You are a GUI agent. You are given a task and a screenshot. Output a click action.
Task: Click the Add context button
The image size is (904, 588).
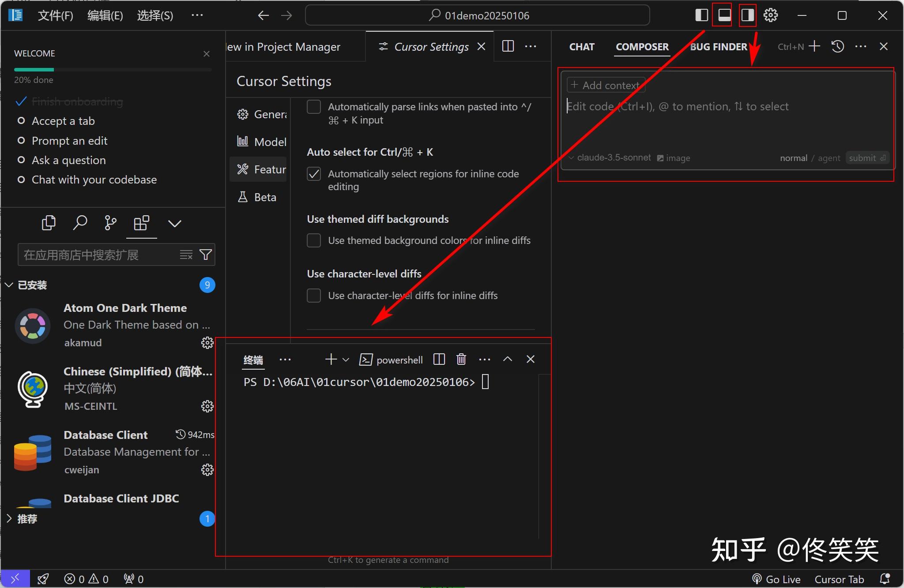(606, 85)
